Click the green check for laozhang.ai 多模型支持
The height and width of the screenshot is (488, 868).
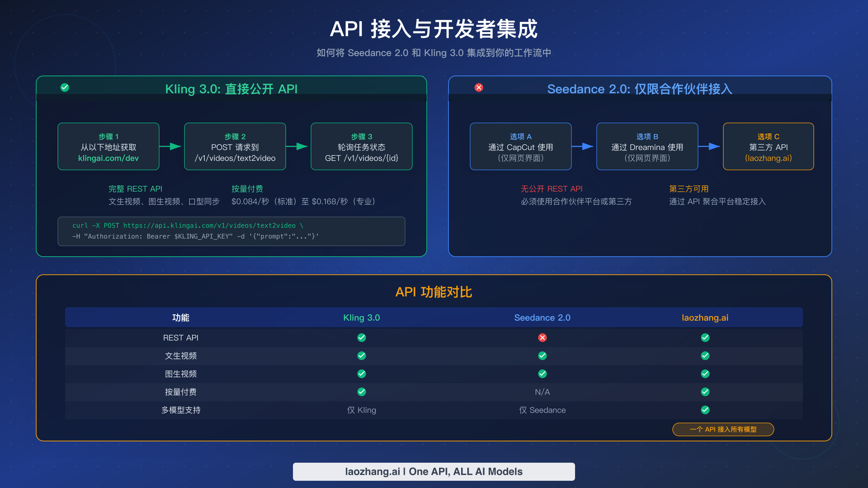click(x=705, y=410)
